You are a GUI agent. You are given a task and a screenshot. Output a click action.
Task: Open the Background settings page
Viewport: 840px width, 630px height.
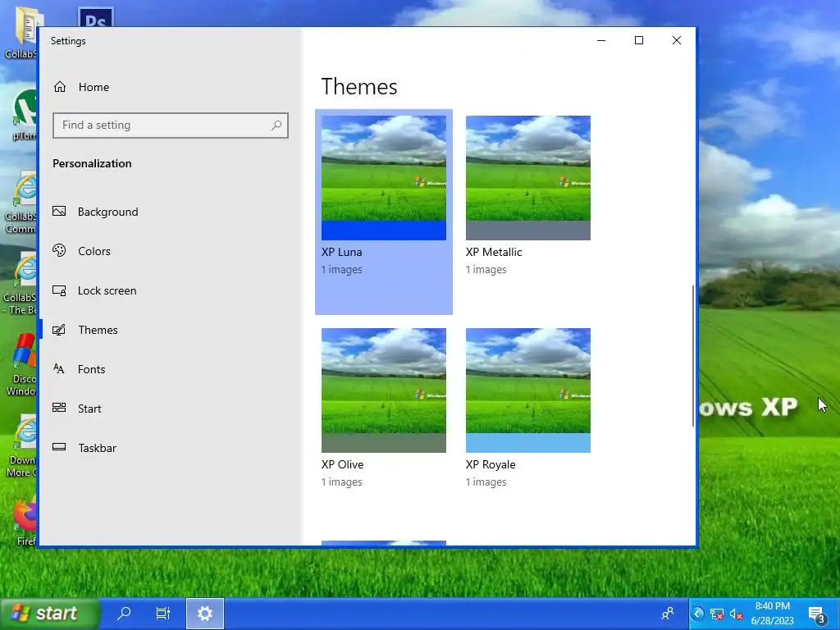click(x=95, y=212)
